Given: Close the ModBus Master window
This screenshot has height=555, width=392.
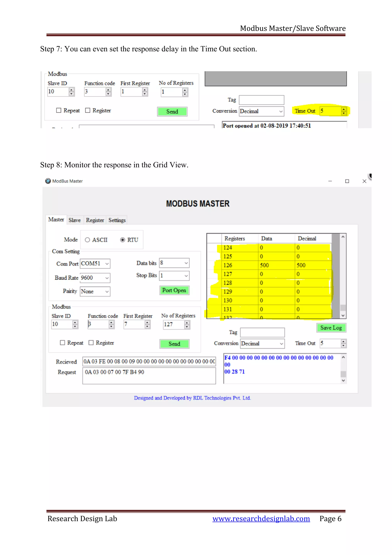Looking at the screenshot, I should [364, 181].
